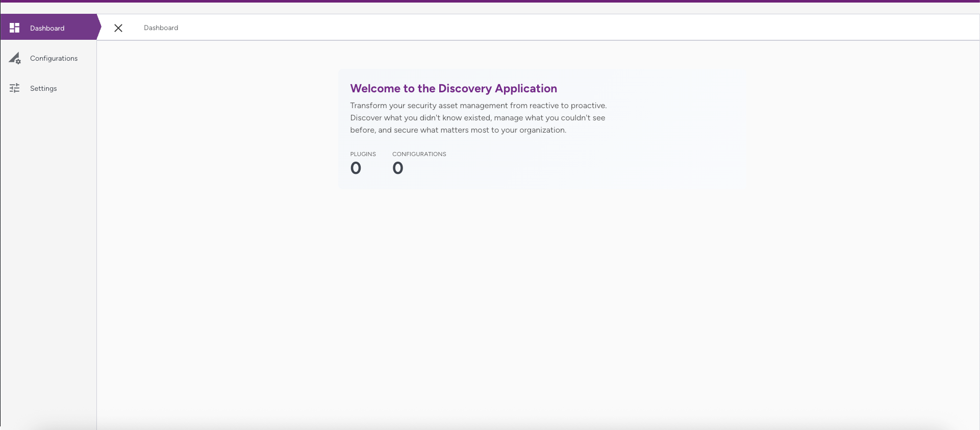
Task: Click the Settings sliders icon
Action: click(14, 88)
